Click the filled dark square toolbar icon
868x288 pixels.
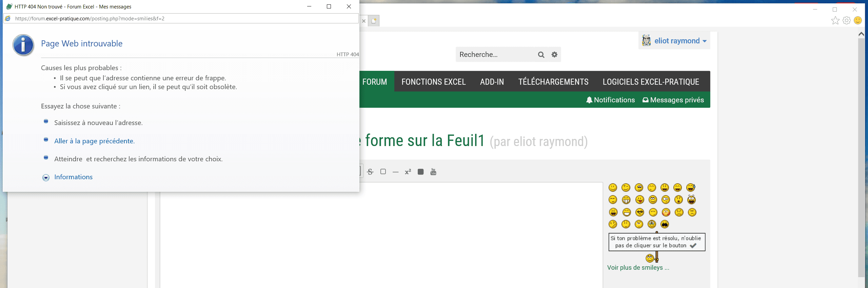(x=420, y=172)
